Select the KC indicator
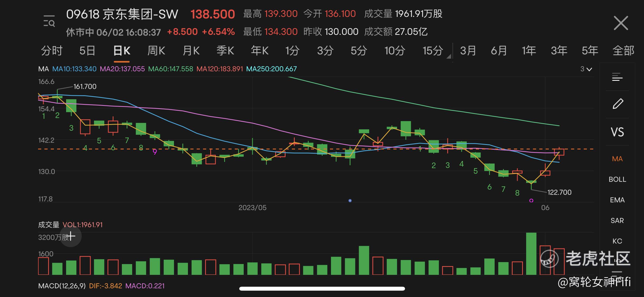 pos(617,241)
